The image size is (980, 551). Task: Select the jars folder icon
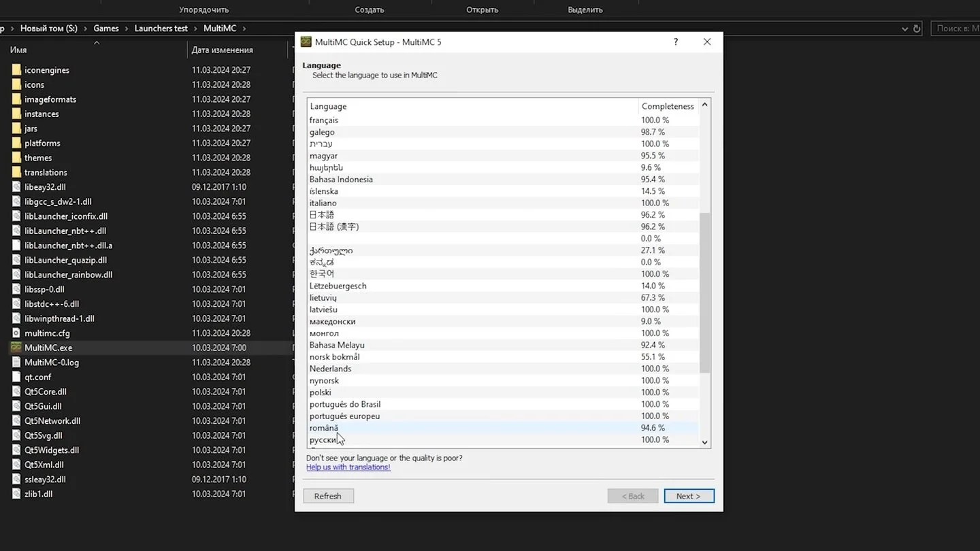[16, 129]
